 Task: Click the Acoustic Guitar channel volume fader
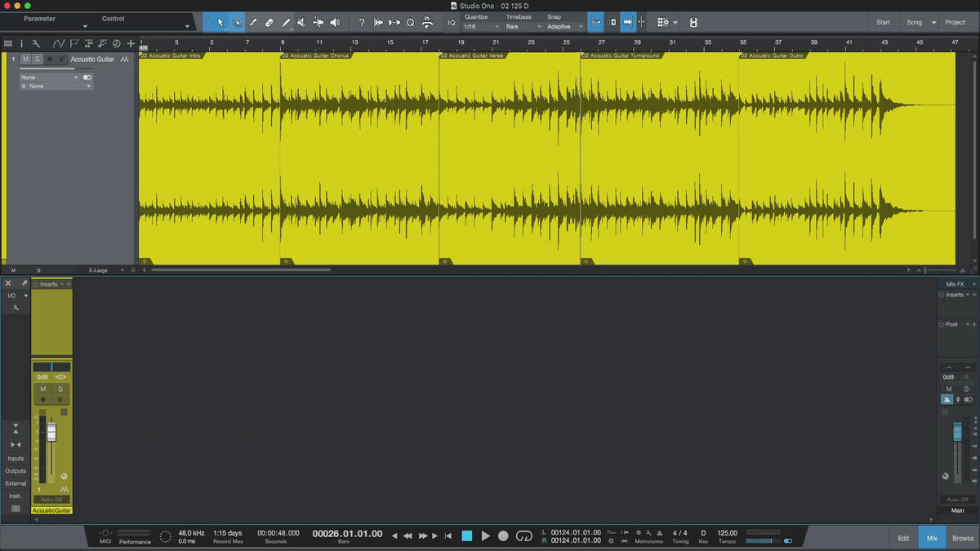51,432
